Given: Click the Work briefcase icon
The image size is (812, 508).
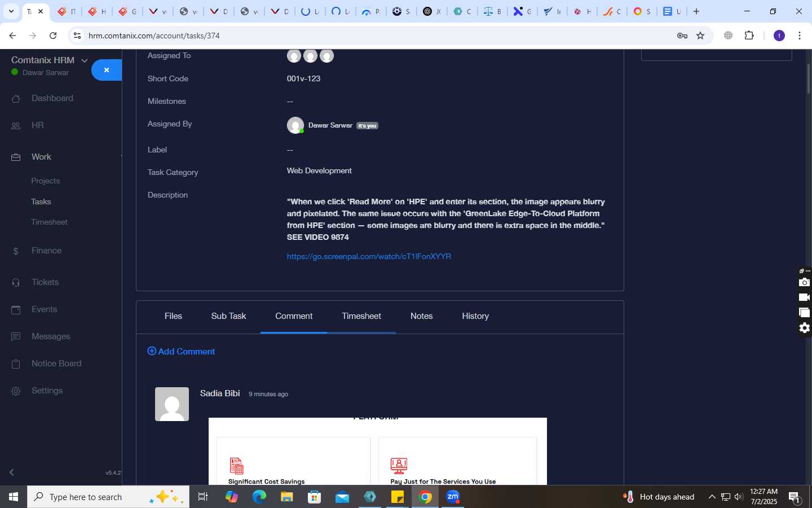Looking at the screenshot, I should (16, 157).
